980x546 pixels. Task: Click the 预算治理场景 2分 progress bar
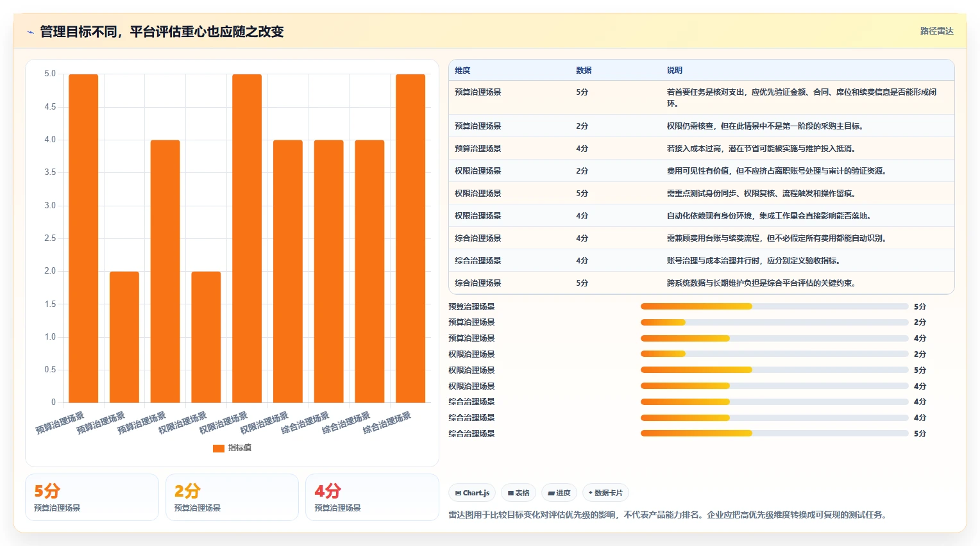pyautogui.click(x=775, y=322)
